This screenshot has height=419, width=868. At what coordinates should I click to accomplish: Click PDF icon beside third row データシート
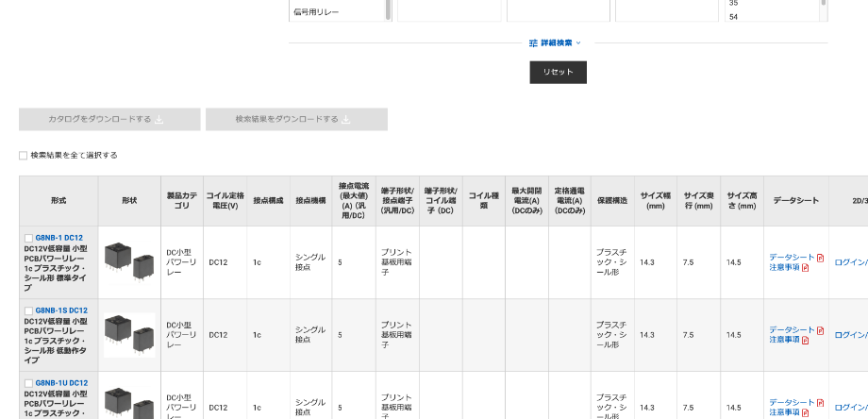(x=820, y=402)
